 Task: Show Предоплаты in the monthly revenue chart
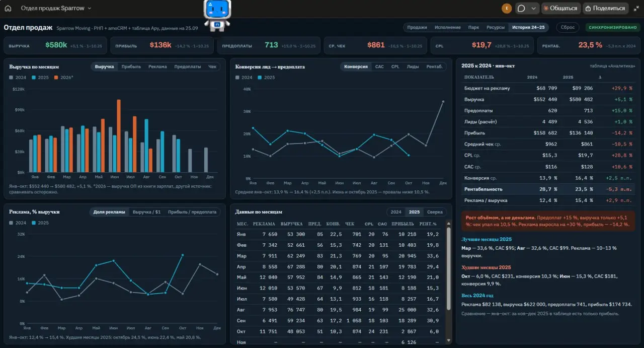pyautogui.click(x=188, y=66)
